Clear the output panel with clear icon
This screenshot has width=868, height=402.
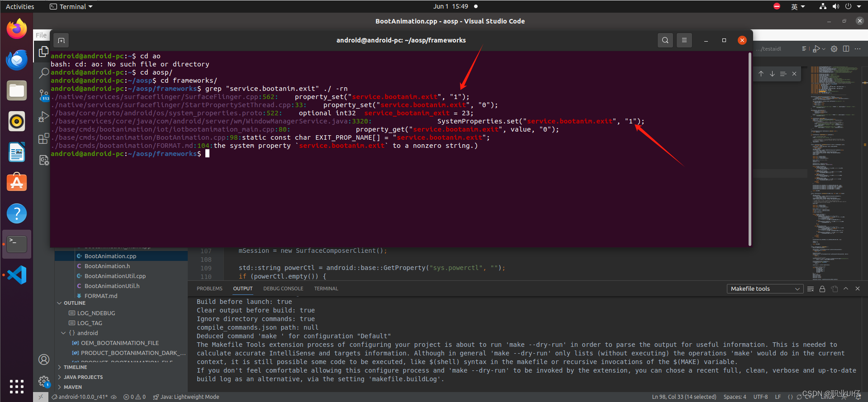coord(811,289)
